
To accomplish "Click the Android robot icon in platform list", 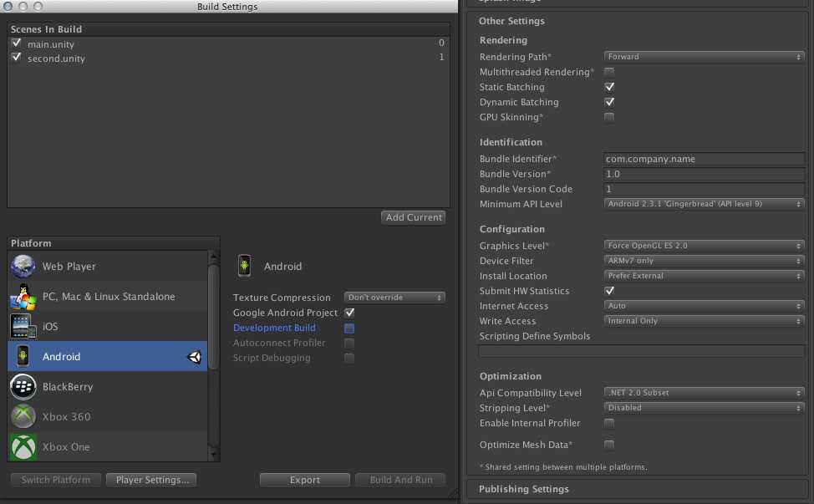I will tap(23, 356).
